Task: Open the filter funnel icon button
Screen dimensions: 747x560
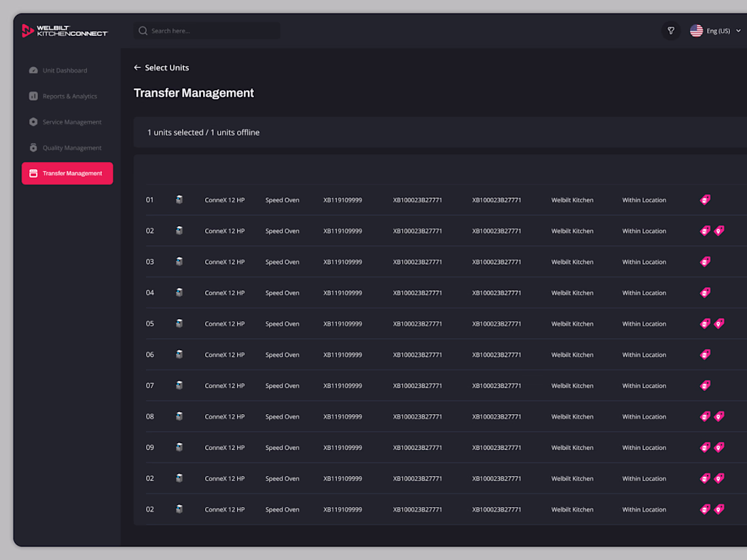Action: 671,31
